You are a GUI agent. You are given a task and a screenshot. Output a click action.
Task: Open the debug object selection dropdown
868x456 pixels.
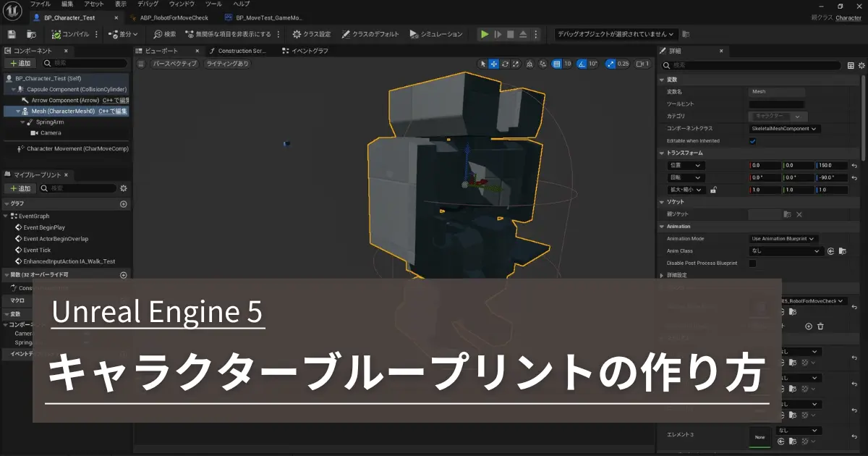[x=616, y=34]
